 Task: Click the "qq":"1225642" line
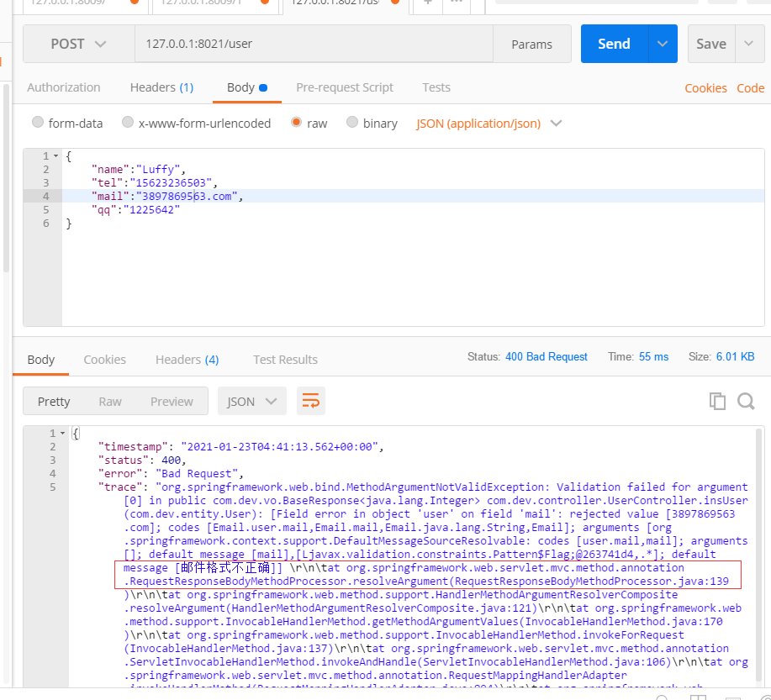click(135, 210)
